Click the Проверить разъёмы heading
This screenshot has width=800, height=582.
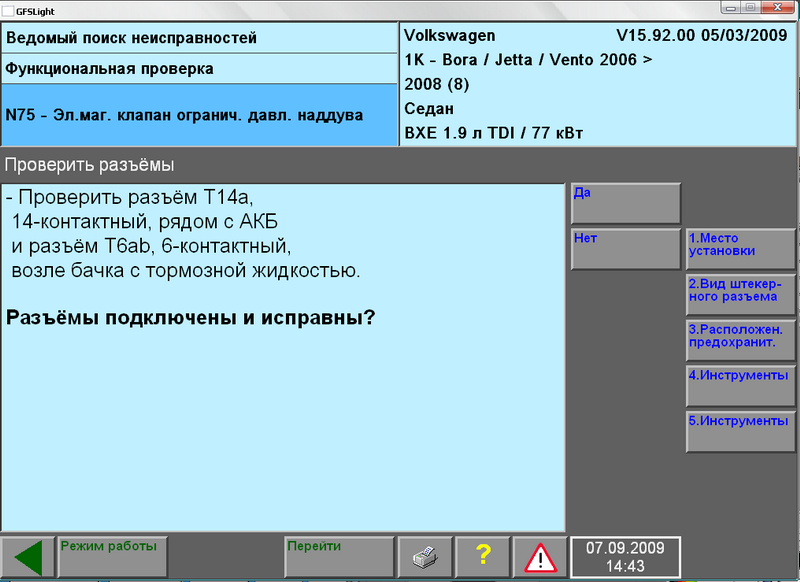(x=89, y=165)
